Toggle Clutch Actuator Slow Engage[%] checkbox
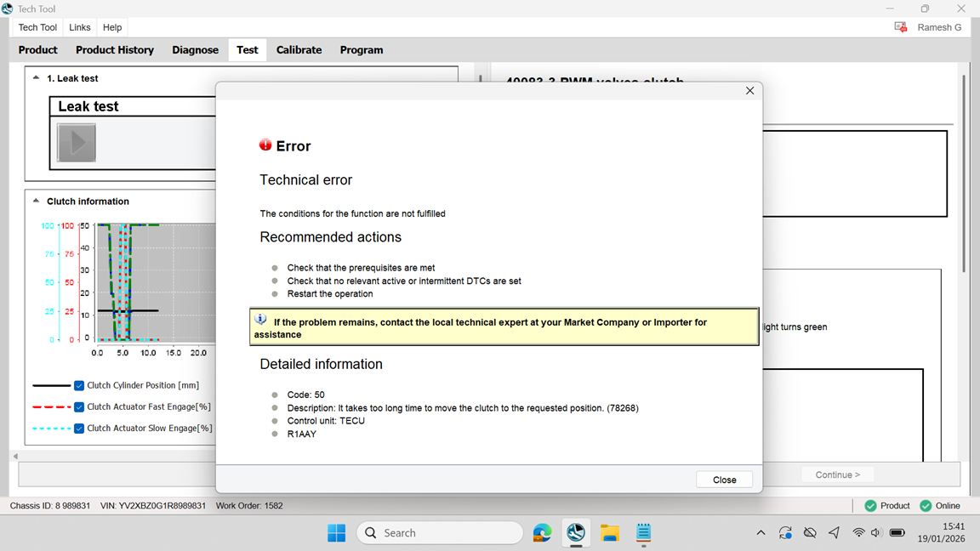980x551 pixels. 79,428
